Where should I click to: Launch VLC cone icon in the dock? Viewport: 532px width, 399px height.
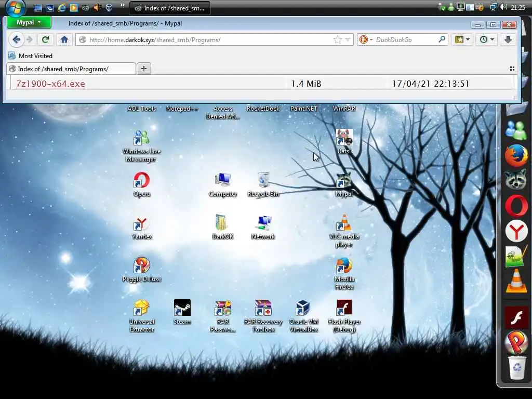(516, 282)
